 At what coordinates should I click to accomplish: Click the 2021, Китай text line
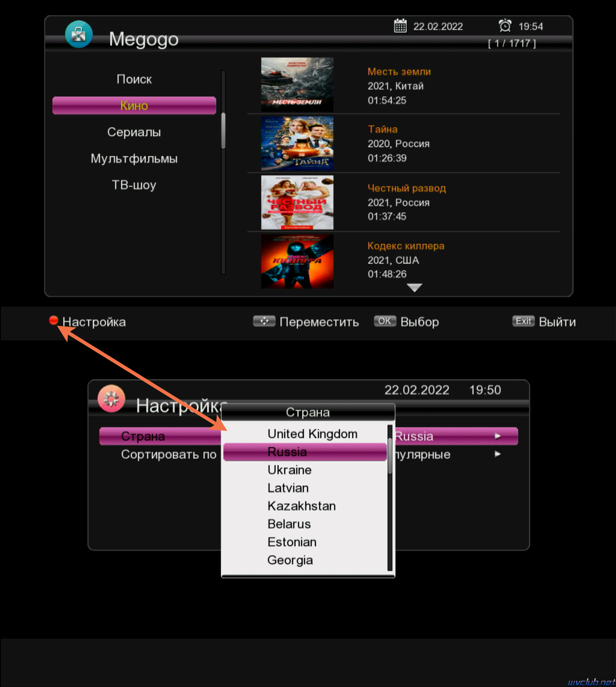tap(396, 86)
